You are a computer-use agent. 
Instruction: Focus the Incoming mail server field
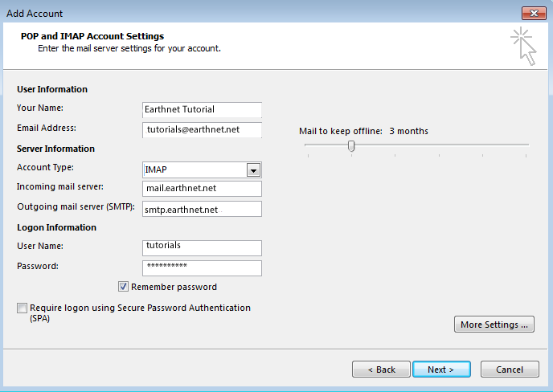(x=202, y=189)
